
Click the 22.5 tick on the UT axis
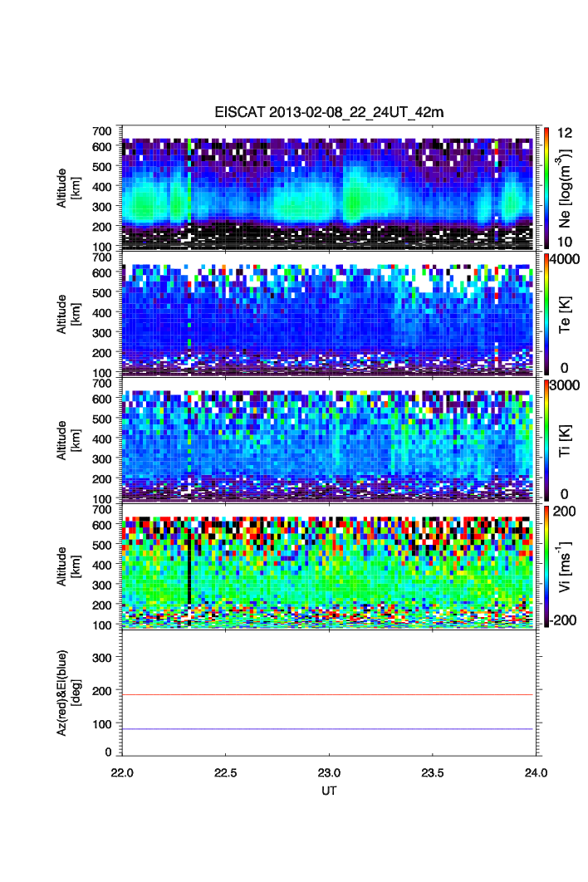(226, 773)
